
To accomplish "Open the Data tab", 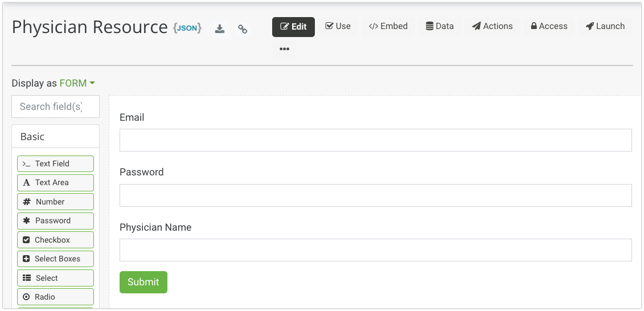I will [440, 26].
